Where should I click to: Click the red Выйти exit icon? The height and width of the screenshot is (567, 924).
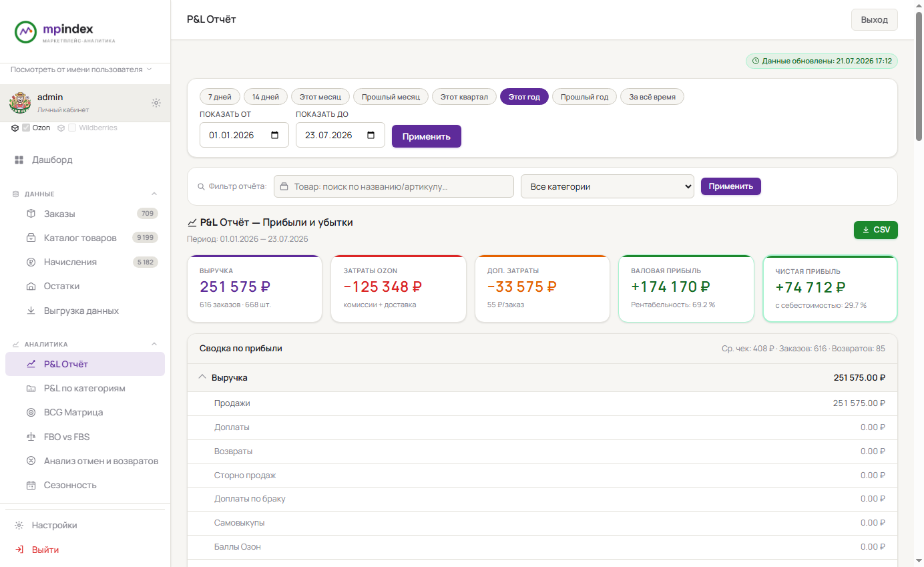coord(19,550)
